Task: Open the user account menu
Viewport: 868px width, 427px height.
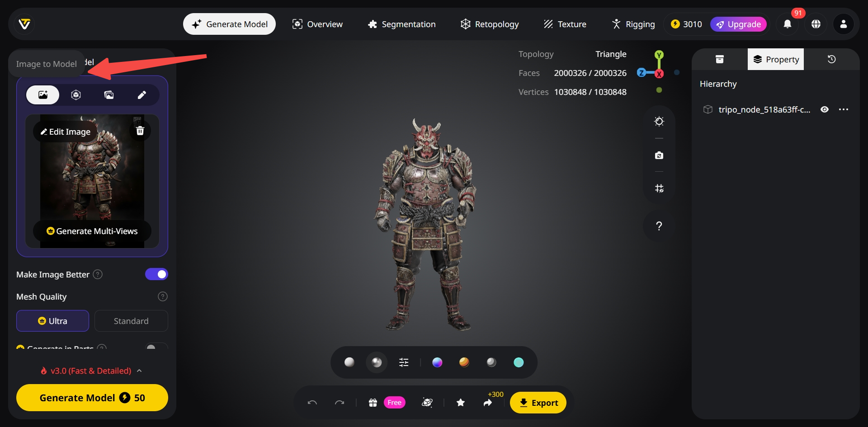Action: (x=843, y=24)
